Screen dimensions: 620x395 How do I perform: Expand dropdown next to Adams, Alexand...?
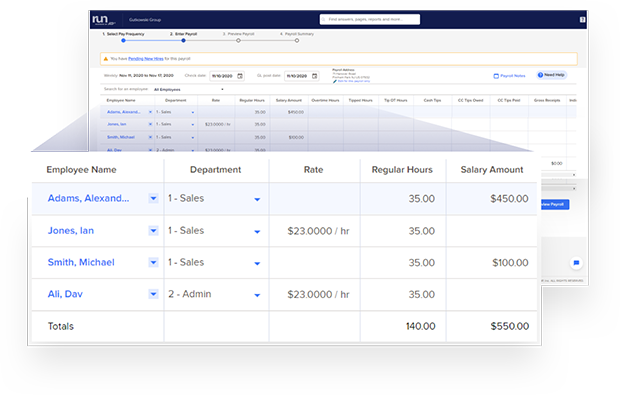click(153, 198)
